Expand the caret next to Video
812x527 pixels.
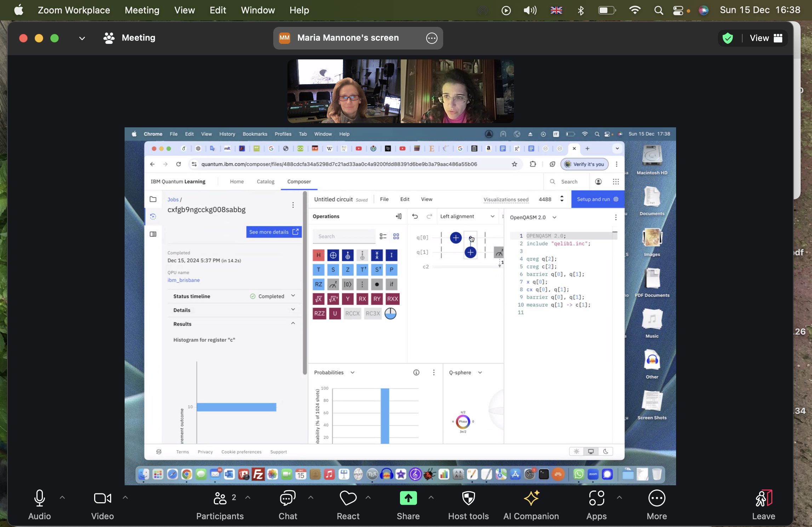coord(125,497)
